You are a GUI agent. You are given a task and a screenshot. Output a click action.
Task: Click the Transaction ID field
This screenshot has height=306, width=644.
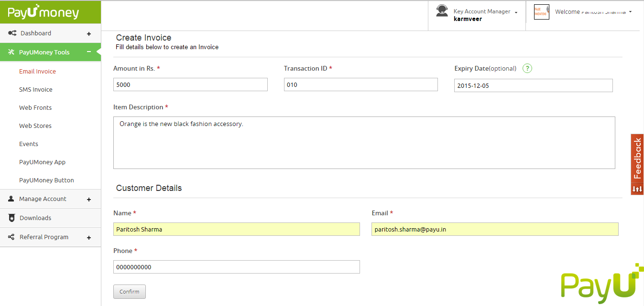[x=361, y=84]
